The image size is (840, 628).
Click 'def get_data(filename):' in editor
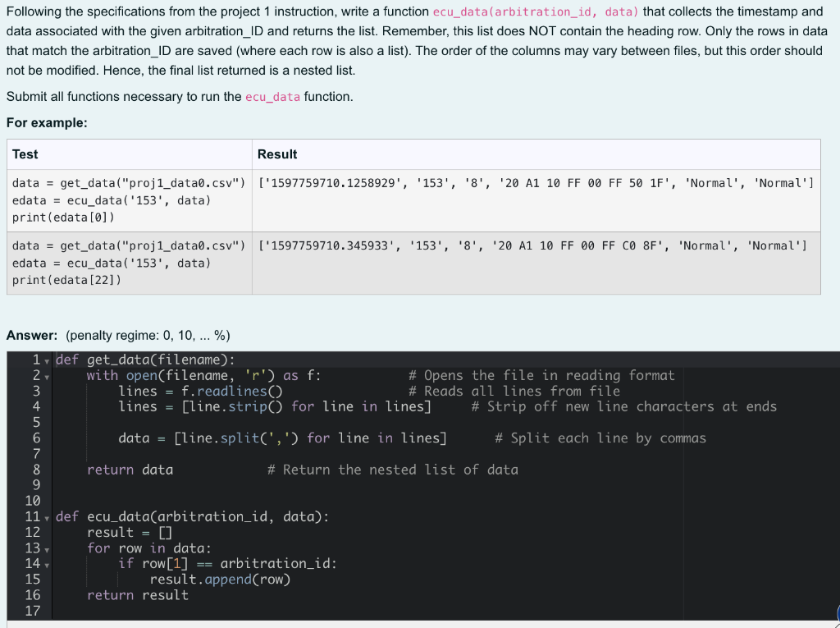click(145, 360)
